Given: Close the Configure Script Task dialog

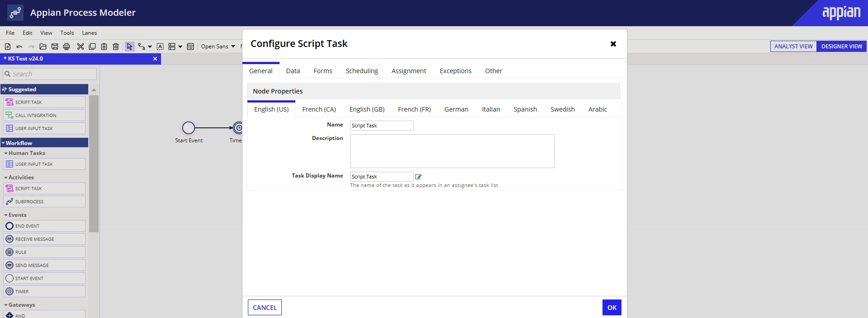Looking at the screenshot, I should click(613, 44).
